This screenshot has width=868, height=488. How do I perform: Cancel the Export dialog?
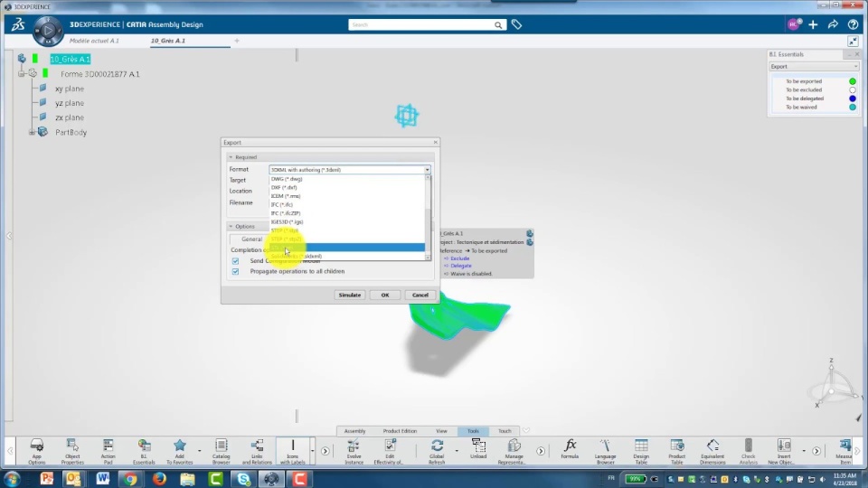(420, 295)
